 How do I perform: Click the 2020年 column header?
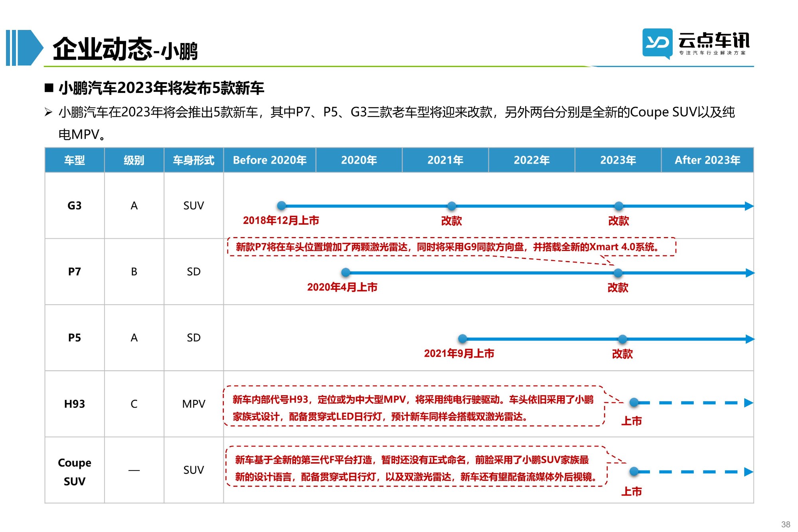point(359,160)
